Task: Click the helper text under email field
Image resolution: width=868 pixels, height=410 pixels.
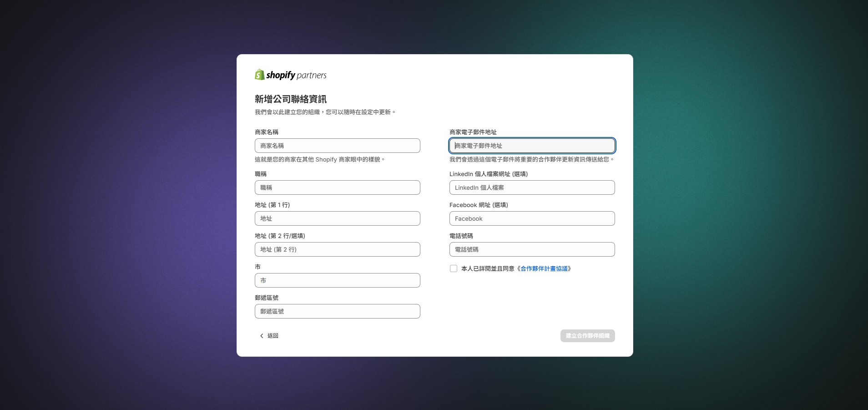Action: coord(532,159)
